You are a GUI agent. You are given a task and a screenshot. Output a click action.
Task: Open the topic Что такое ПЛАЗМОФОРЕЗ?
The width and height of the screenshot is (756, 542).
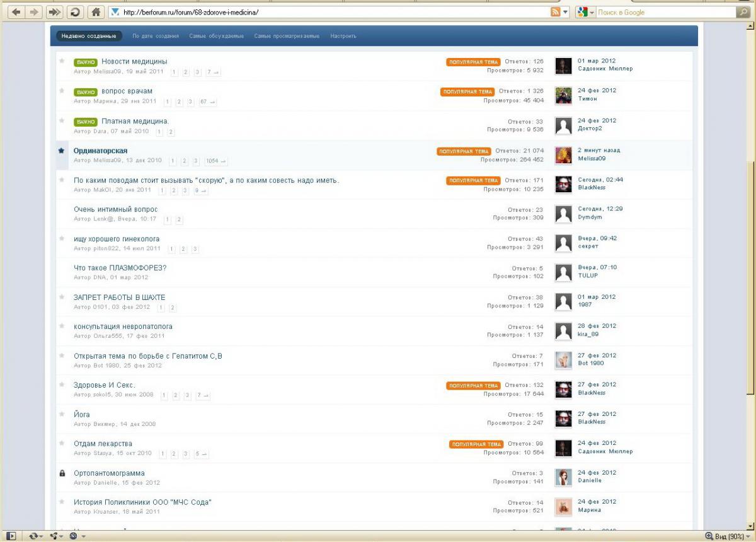(120, 268)
